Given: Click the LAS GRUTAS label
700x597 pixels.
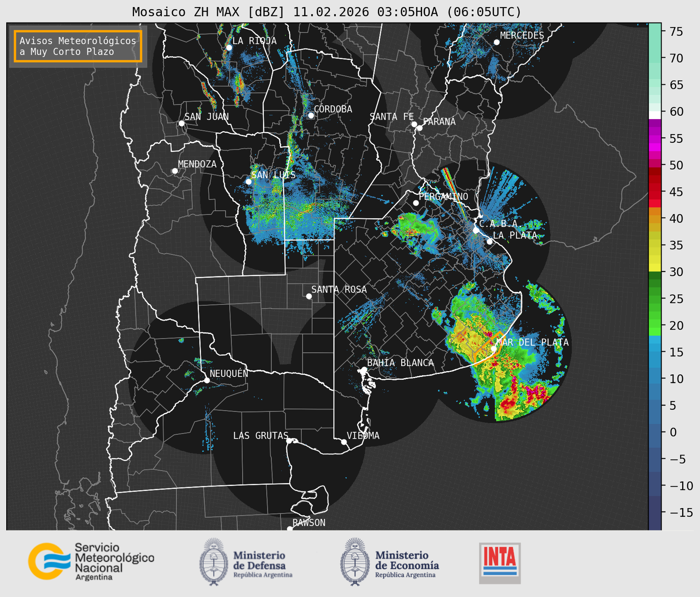Looking at the screenshot, I should click(x=261, y=436).
